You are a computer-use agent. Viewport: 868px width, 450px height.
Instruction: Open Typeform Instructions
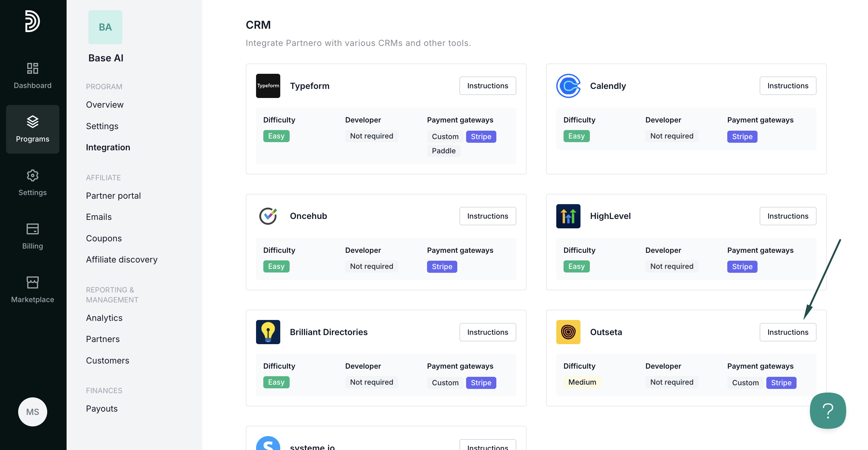coord(488,86)
